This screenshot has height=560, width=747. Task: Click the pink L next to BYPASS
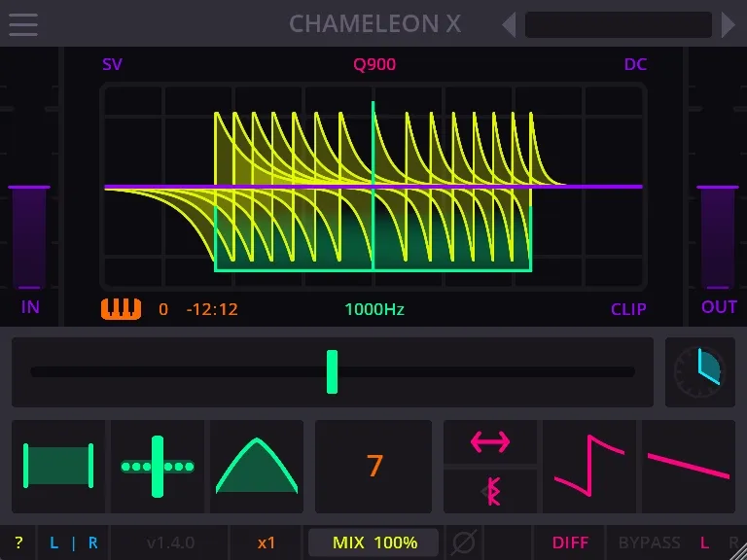click(705, 542)
